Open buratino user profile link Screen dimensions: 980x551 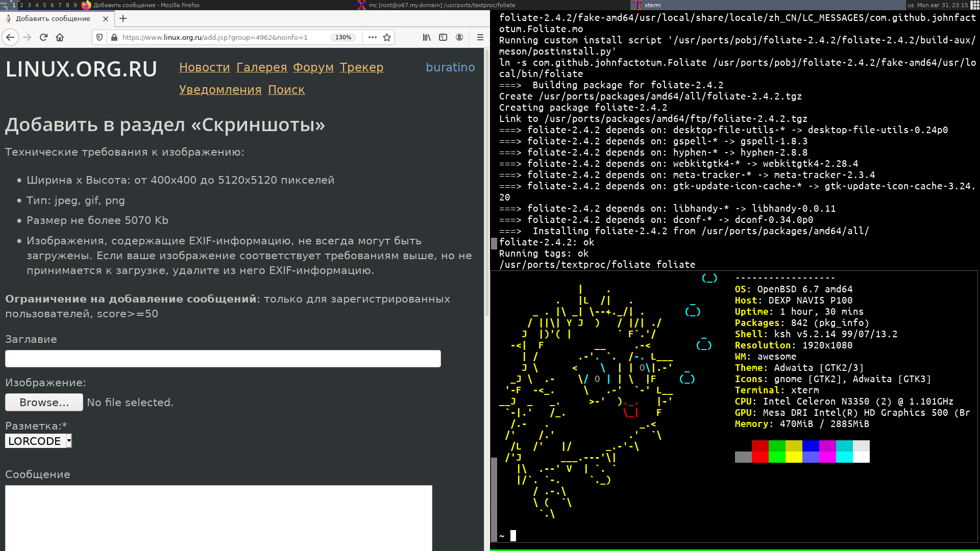click(450, 67)
